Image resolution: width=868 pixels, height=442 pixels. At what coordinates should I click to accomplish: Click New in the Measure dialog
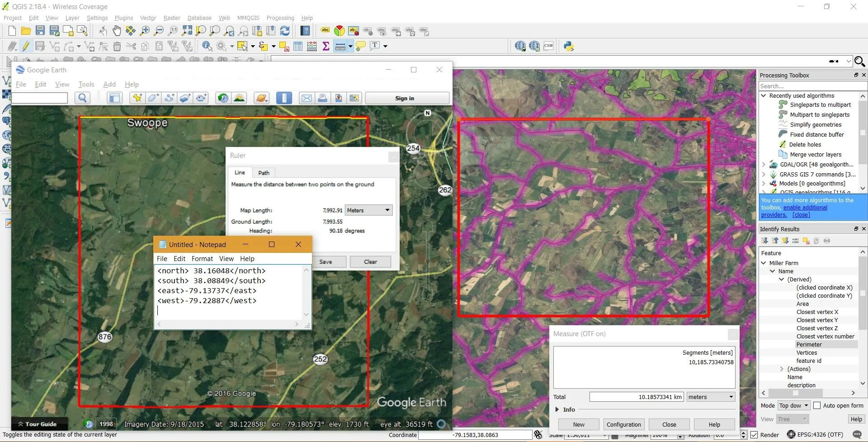[x=579, y=424]
